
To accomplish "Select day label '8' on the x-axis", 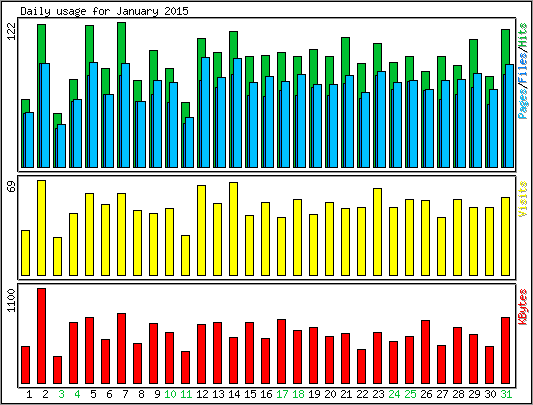I will point(141,394).
